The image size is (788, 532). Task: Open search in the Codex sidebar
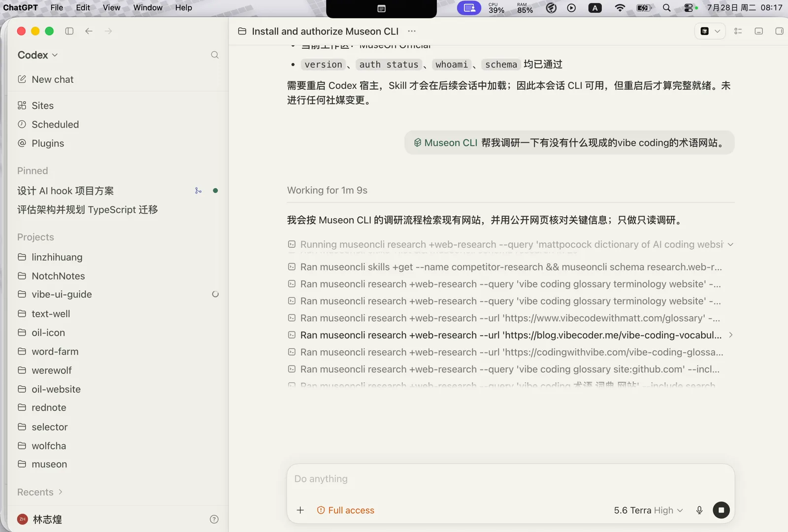pos(215,55)
